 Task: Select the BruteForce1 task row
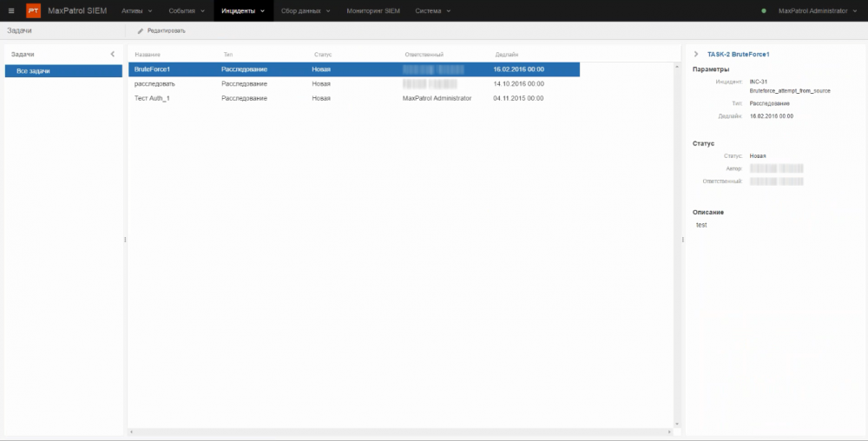[x=354, y=69]
